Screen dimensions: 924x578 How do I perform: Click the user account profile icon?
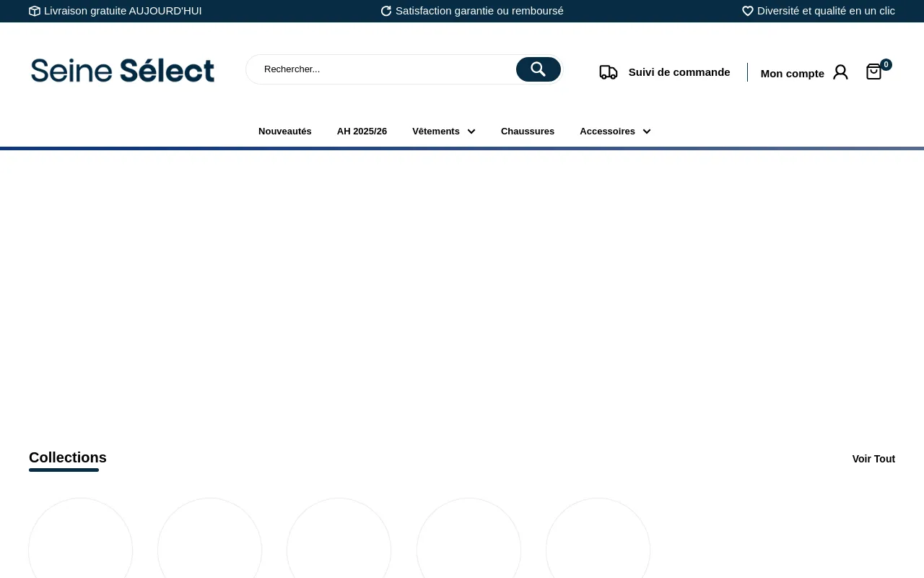[x=840, y=72]
